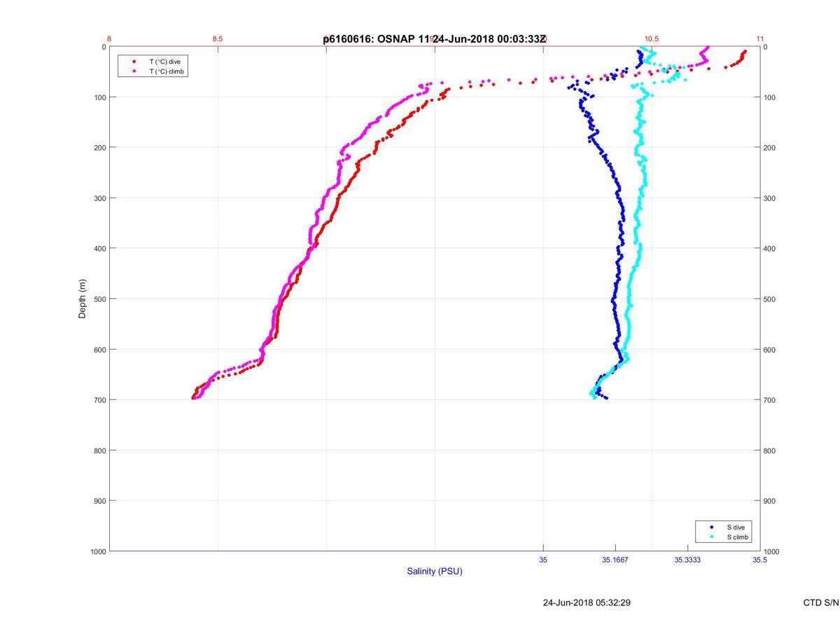
Task: Click temperature tick '8' on the top axis
Action: coord(109,39)
